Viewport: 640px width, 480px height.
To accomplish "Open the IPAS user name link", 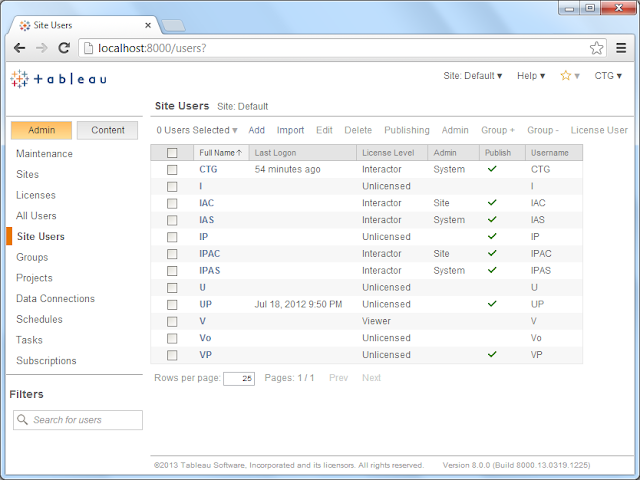I will click(x=209, y=271).
